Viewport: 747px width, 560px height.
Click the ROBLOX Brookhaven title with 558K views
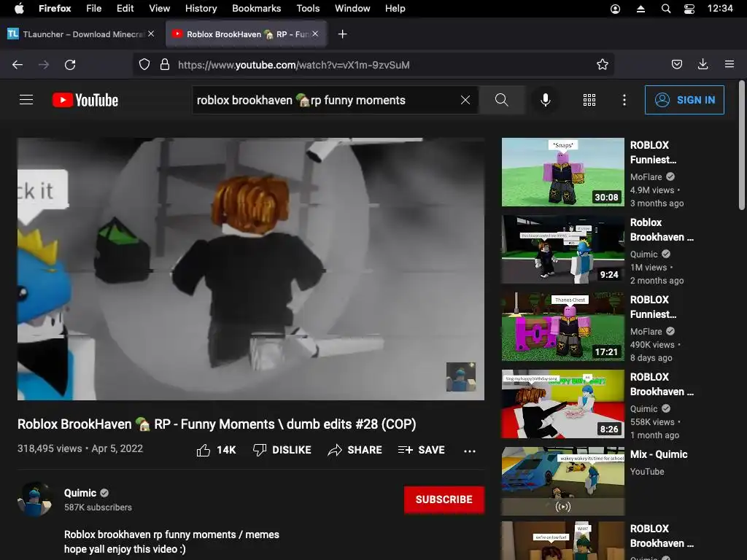[x=661, y=384]
